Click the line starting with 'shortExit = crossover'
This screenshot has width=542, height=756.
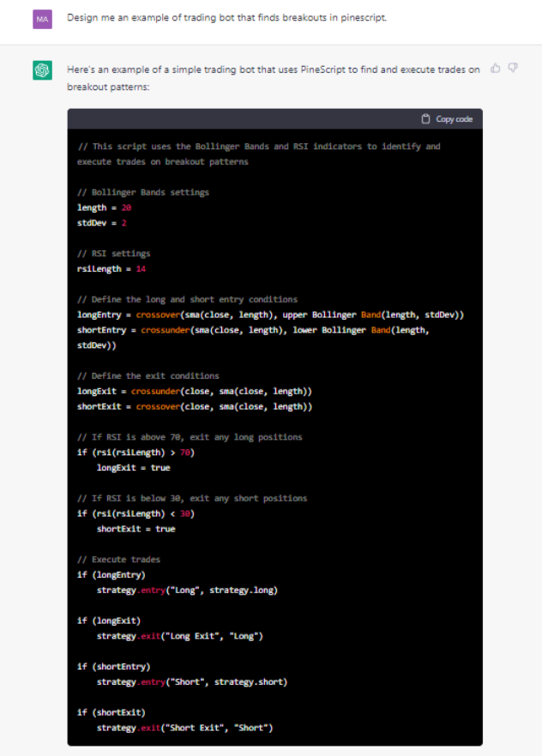click(195, 407)
